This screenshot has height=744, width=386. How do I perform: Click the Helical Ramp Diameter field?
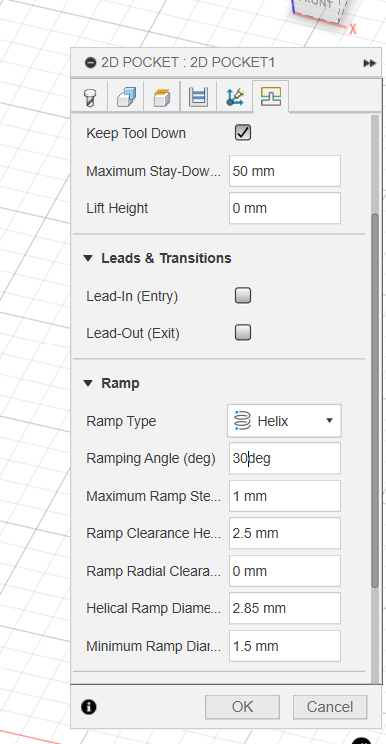coord(285,608)
